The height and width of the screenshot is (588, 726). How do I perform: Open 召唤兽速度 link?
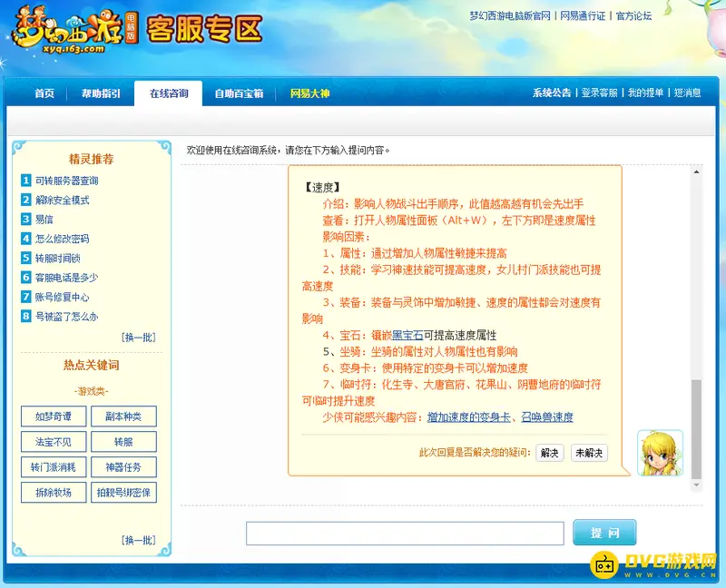(x=547, y=417)
